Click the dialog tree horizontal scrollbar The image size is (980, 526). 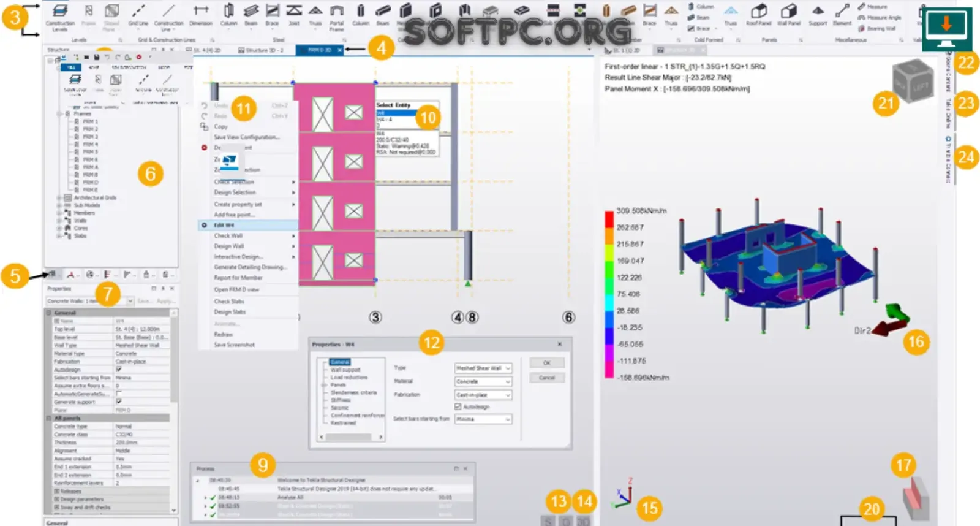pos(350,437)
